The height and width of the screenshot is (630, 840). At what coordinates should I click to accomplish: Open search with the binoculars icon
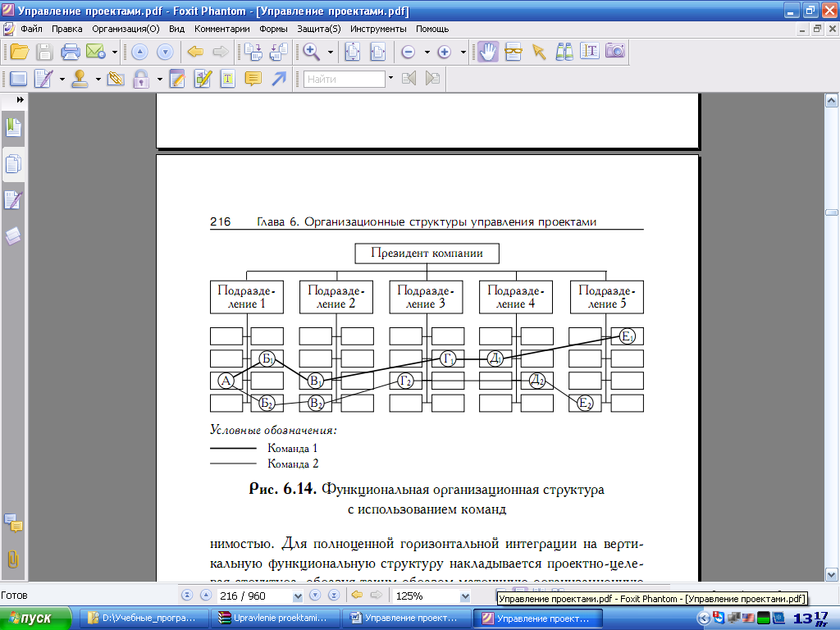[564, 52]
